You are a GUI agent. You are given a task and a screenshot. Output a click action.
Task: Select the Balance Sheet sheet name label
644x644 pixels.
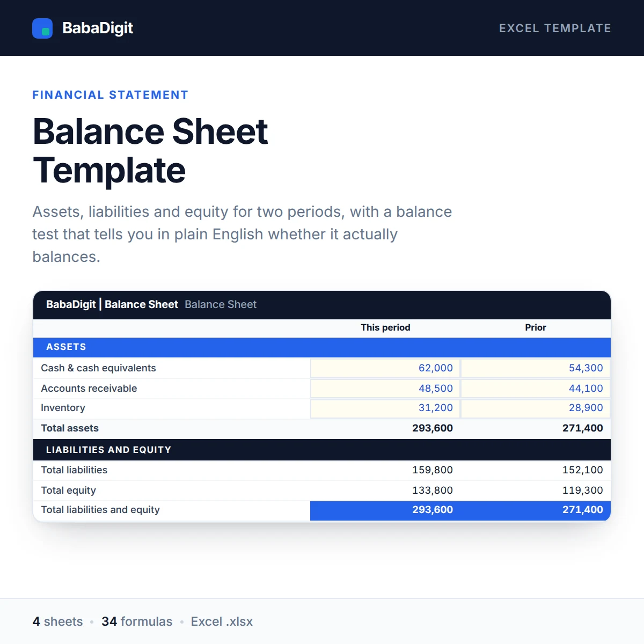pyautogui.click(x=221, y=304)
